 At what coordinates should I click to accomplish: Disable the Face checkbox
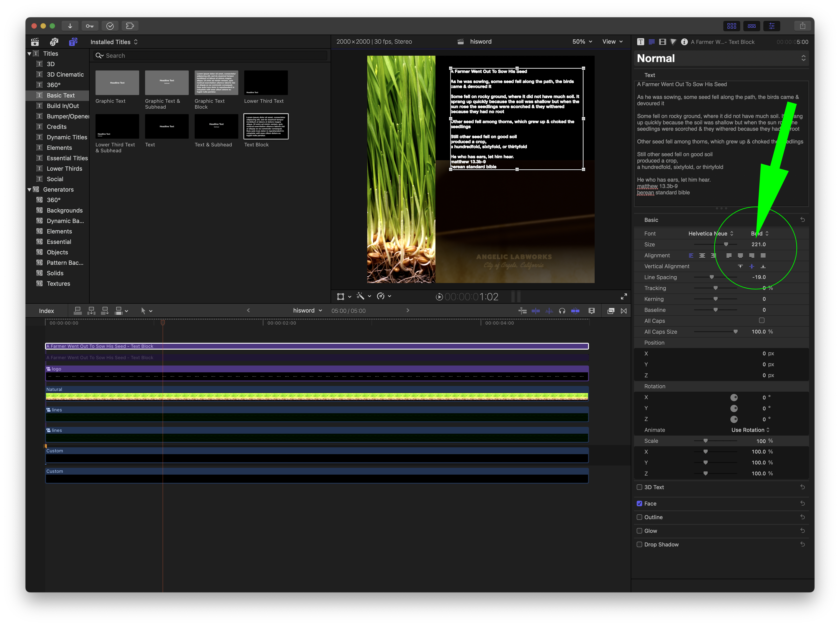click(x=639, y=503)
